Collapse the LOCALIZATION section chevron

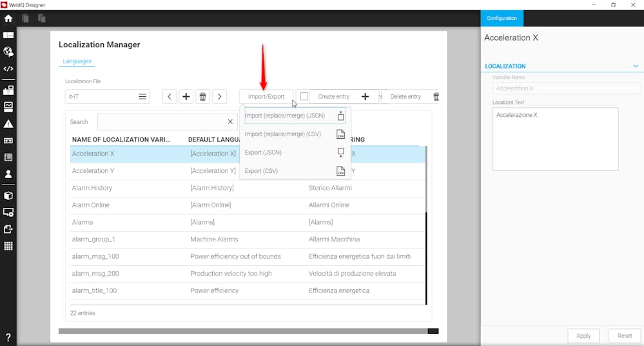(636, 66)
